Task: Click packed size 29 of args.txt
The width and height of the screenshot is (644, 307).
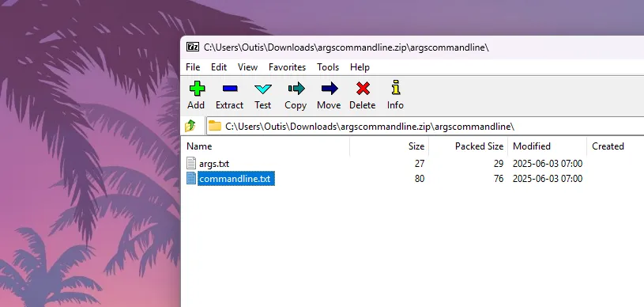Action: pyautogui.click(x=498, y=164)
